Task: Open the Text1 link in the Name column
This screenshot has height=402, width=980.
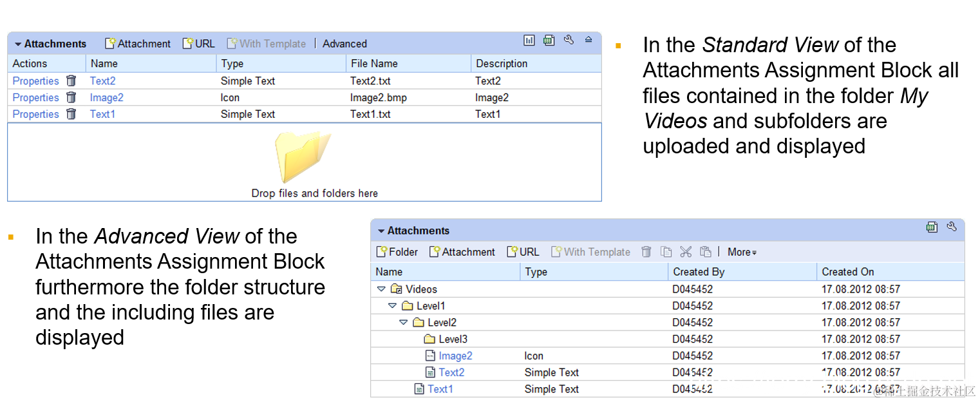Action: pyautogui.click(x=102, y=115)
